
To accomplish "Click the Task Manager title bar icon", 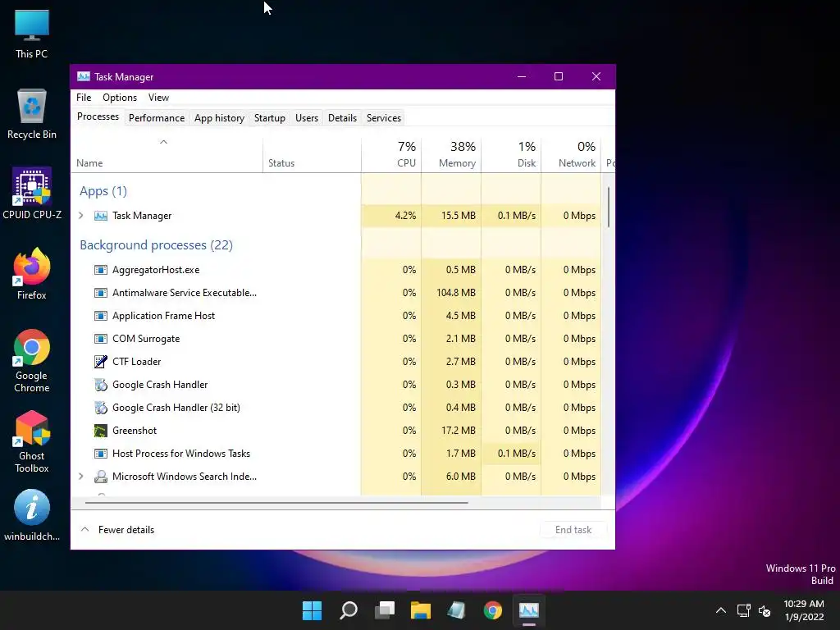I will [x=83, y=76].
